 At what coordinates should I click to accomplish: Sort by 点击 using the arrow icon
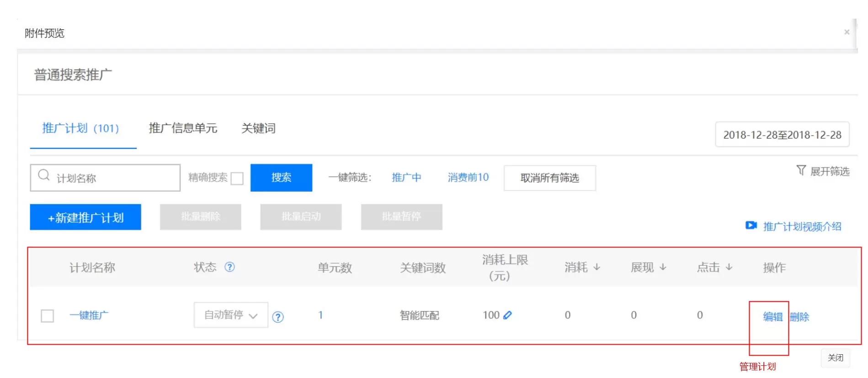click(x=729, y=267)
